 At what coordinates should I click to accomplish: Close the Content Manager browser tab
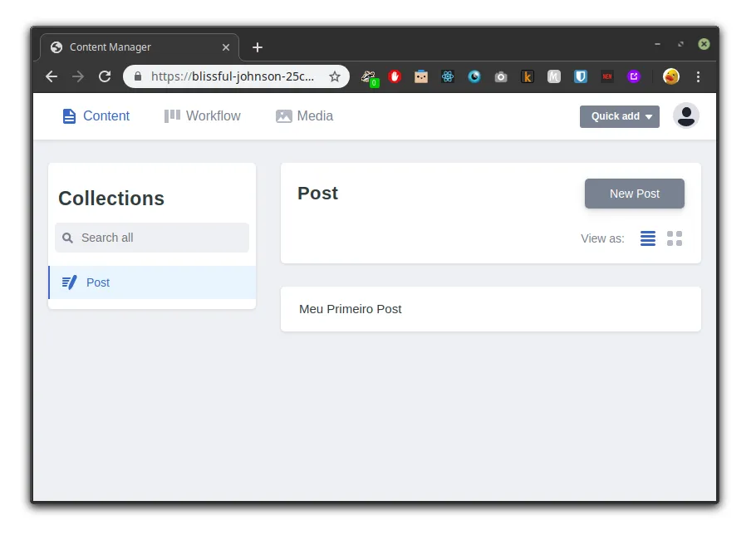click(226, 47)
